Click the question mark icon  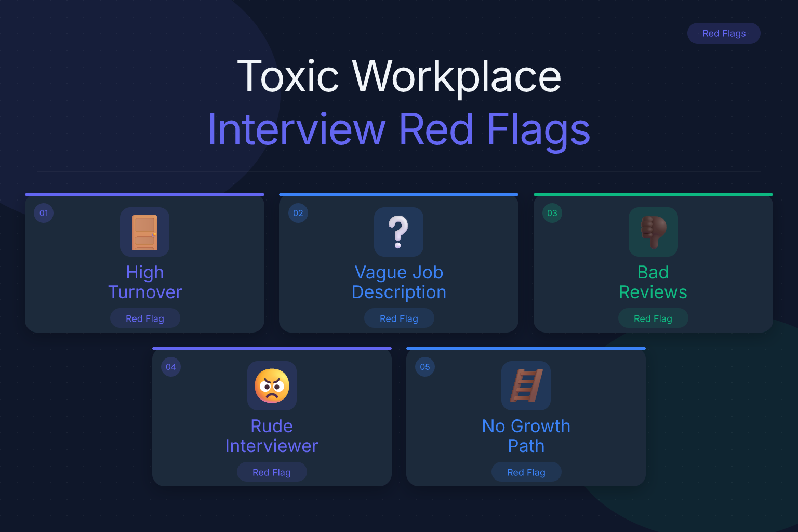pyautogui.click(x=398, y=232)
